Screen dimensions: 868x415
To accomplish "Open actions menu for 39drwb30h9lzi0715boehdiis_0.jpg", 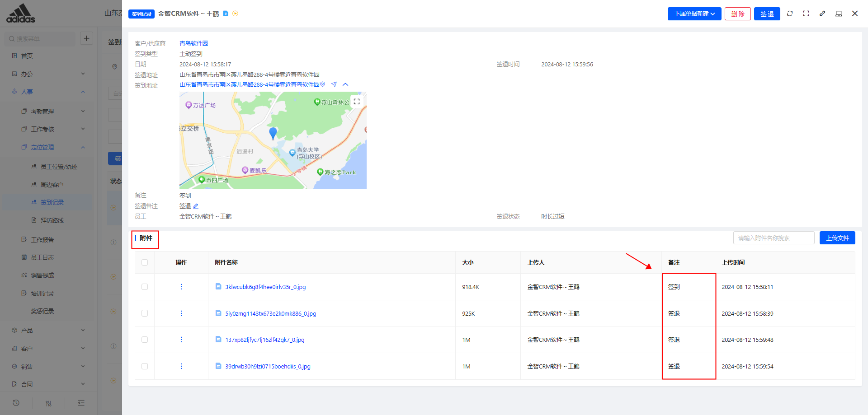I will 181,366.
